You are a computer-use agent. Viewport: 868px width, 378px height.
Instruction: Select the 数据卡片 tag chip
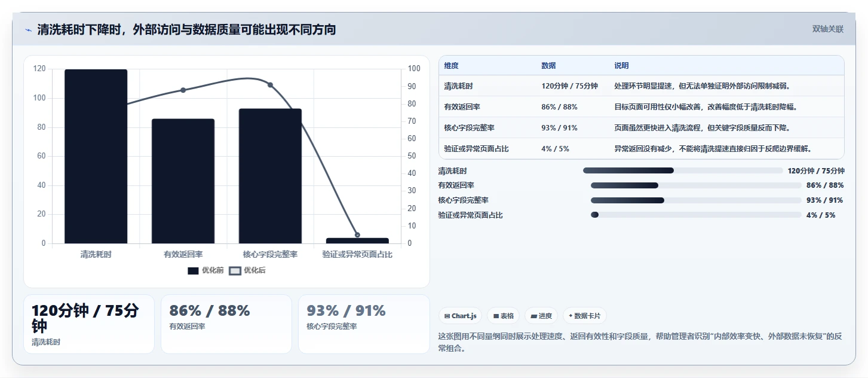[585, 316]
